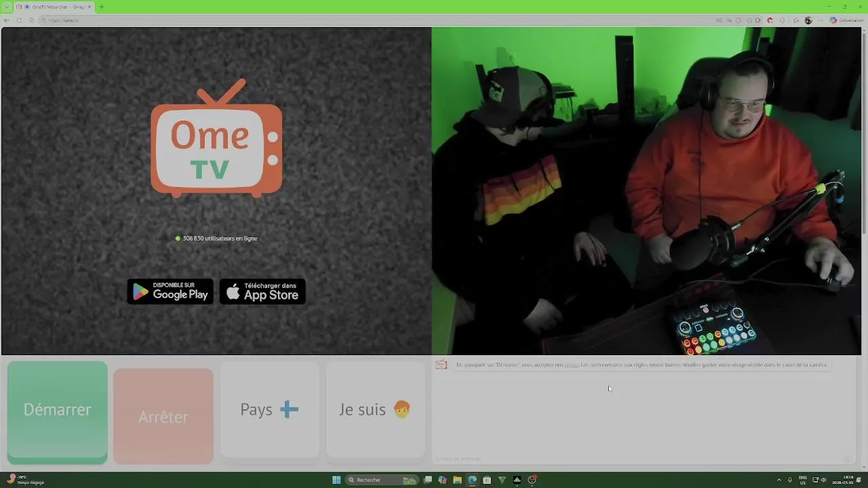Open the volume tray icon
Image resolution: width=868 pixels, height=488 pixels.
823,480
